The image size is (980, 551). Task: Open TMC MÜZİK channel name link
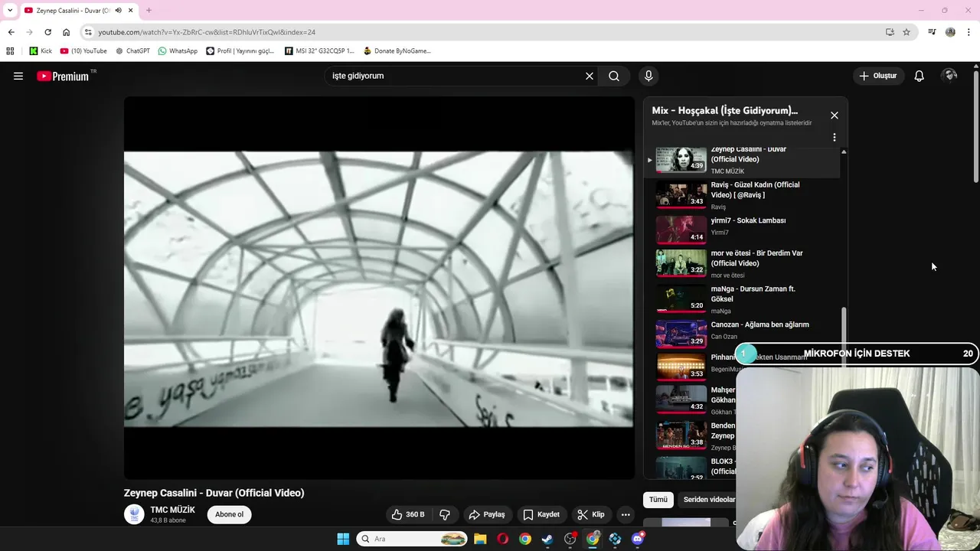coord(172,510)
